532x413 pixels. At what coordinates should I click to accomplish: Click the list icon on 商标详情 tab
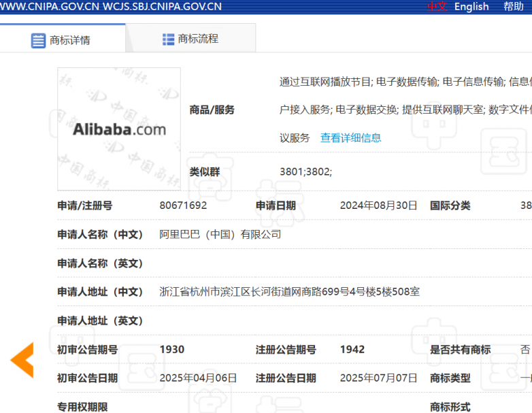point(38,40)
